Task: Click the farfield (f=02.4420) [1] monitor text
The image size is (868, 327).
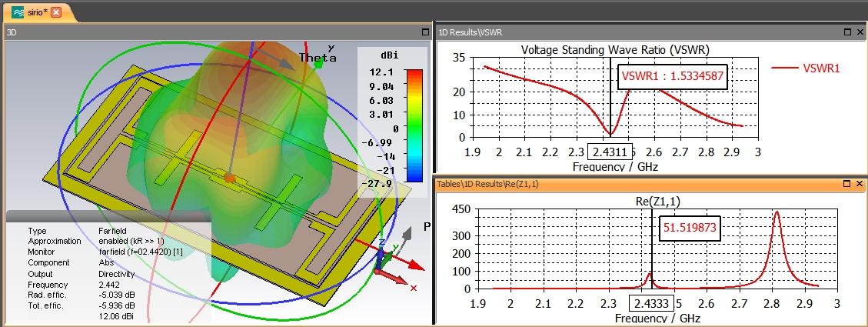Action: tap(141, 252)
